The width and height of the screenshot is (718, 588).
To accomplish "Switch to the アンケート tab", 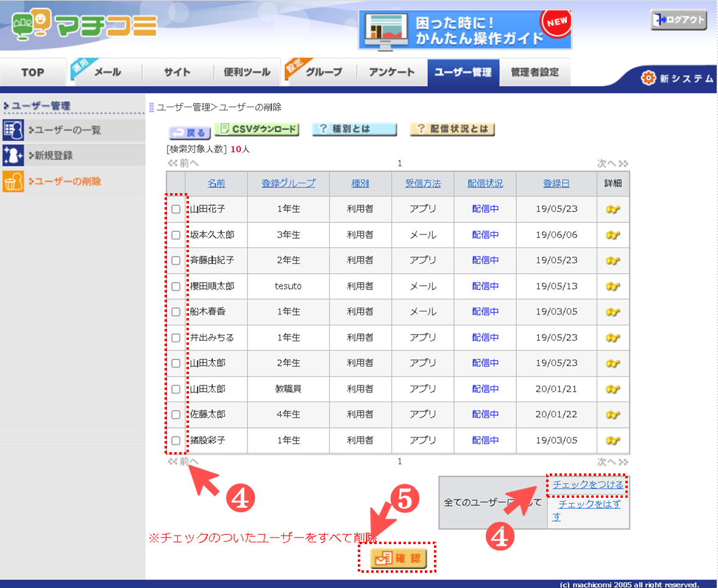I will [391, 72].
